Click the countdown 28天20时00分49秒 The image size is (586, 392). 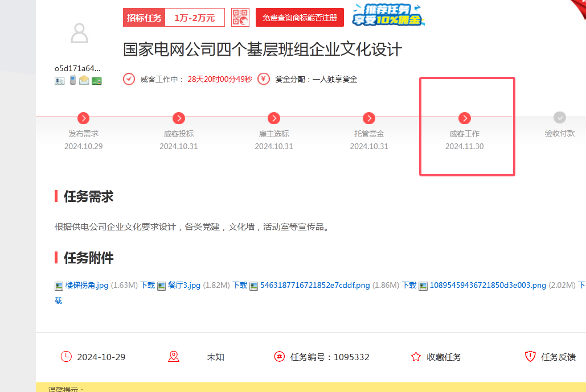click(x=220, y=79)
